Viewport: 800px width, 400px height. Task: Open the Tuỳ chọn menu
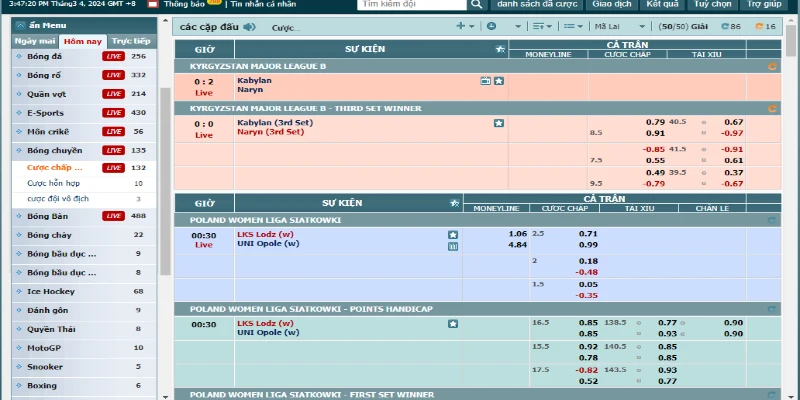(712, 4)
